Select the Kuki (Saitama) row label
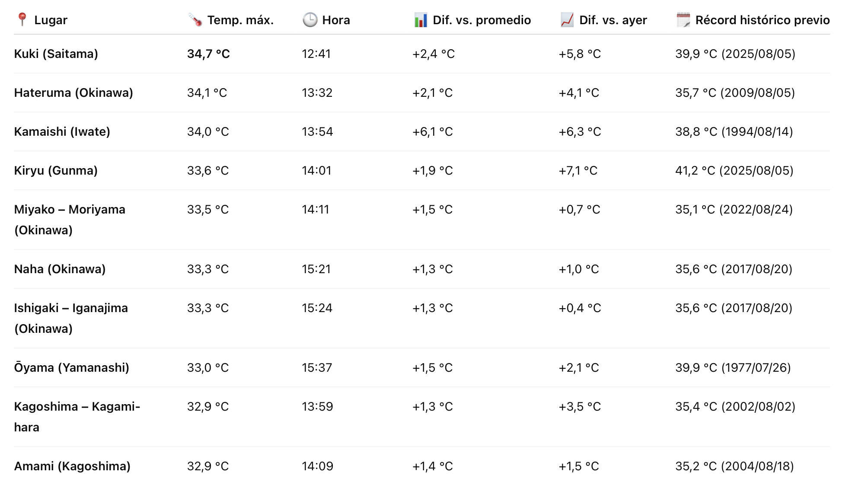 point(56,54)
